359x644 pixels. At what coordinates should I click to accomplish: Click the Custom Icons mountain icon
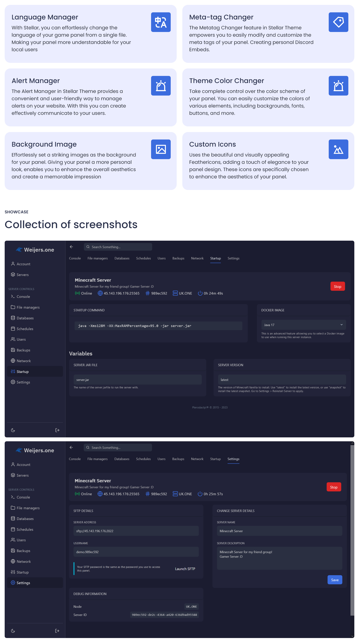click(338, 149)
